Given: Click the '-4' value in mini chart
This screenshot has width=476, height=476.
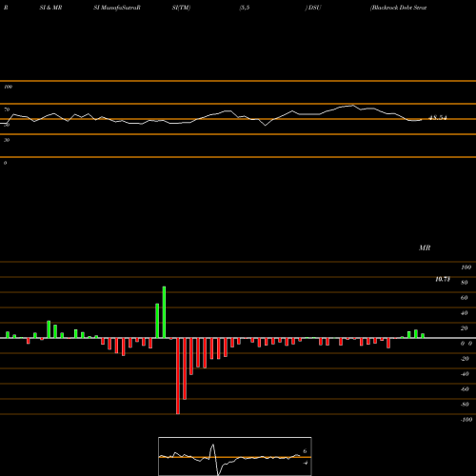Looking at the screenshot, I should pos(306,463).
